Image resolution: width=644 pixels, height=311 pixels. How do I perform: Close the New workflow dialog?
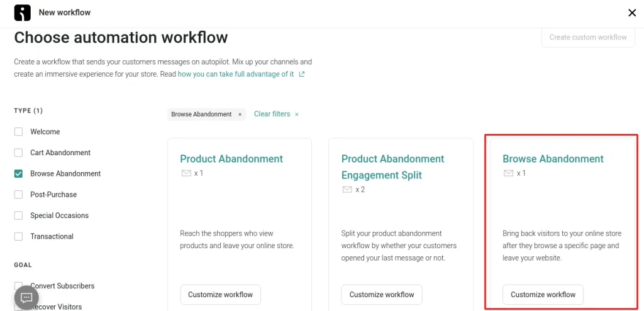click(632, 13)
